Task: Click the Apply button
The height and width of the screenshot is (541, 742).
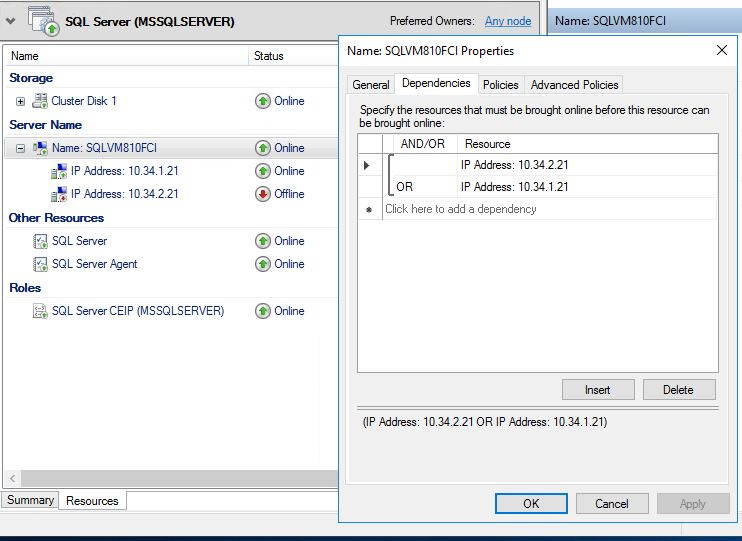Action: [x=693, y=504]
